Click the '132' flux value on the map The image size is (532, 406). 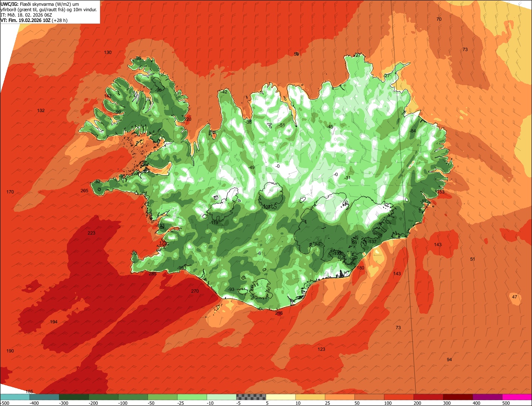coord(41,111)
